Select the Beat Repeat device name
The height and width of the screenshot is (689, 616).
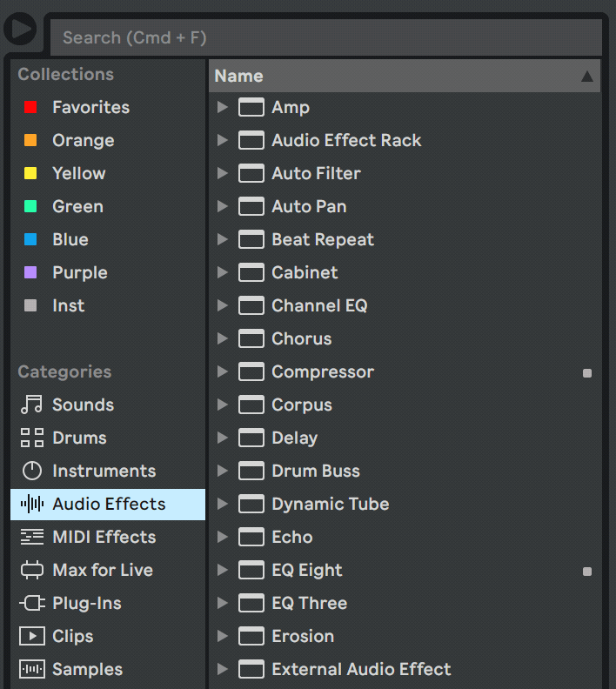pyautogui.click(x=323, y=240)
